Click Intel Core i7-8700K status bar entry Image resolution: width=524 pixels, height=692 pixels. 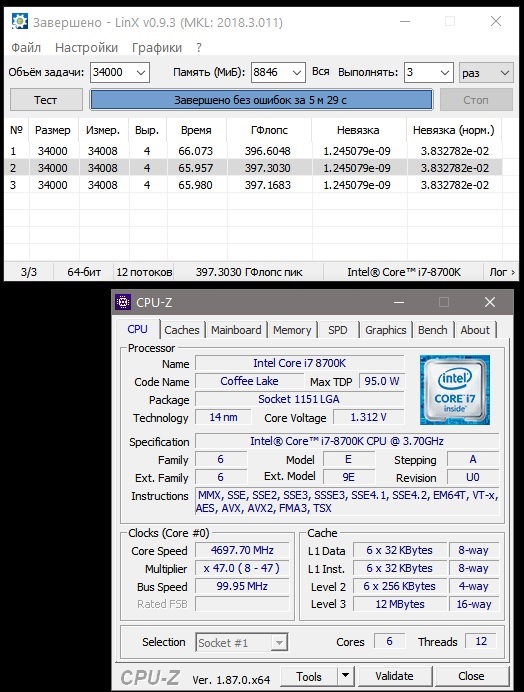(x=403, y=272)
